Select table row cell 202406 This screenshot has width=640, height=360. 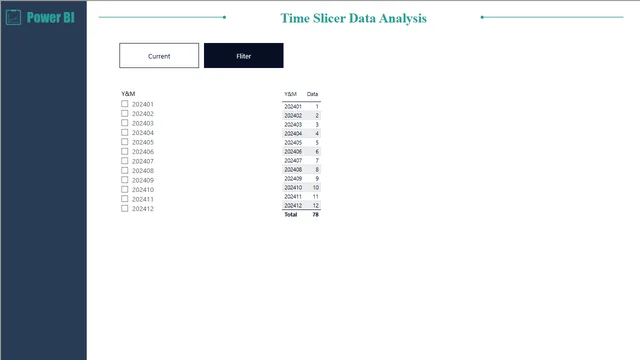(293, 151)
